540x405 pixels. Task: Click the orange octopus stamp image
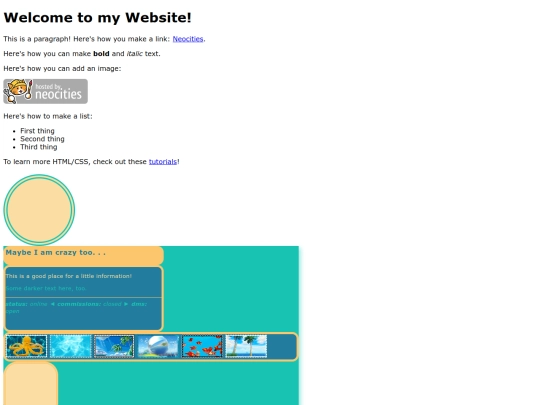[x=27, y=346]
